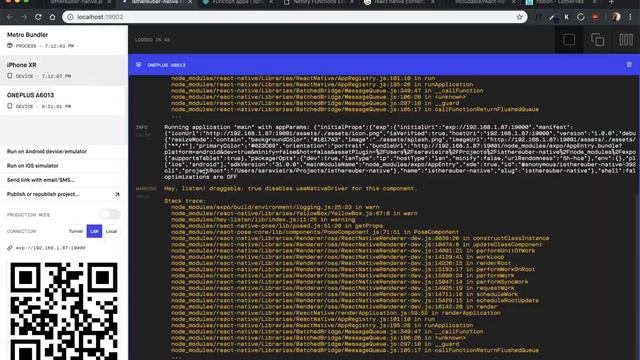
Task: Click the browser Back arrow
Action: point(9,17)
